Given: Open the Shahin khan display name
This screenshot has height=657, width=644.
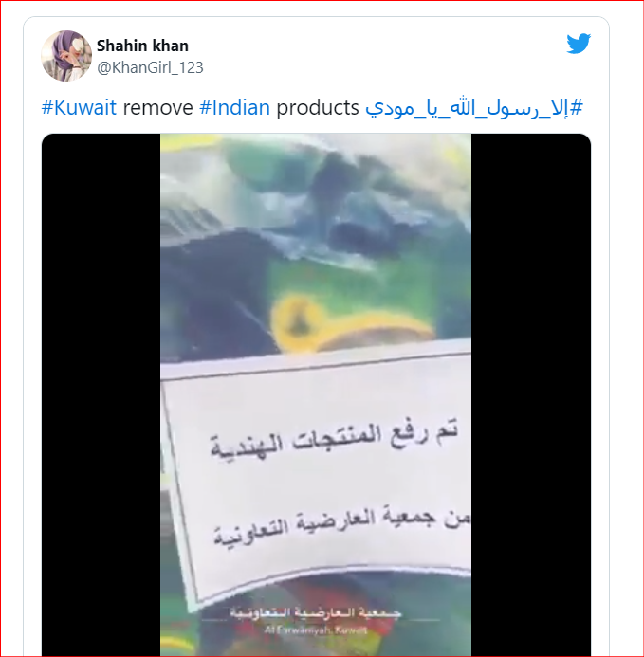Looking at the screenshot, I should tap(142, 46).
